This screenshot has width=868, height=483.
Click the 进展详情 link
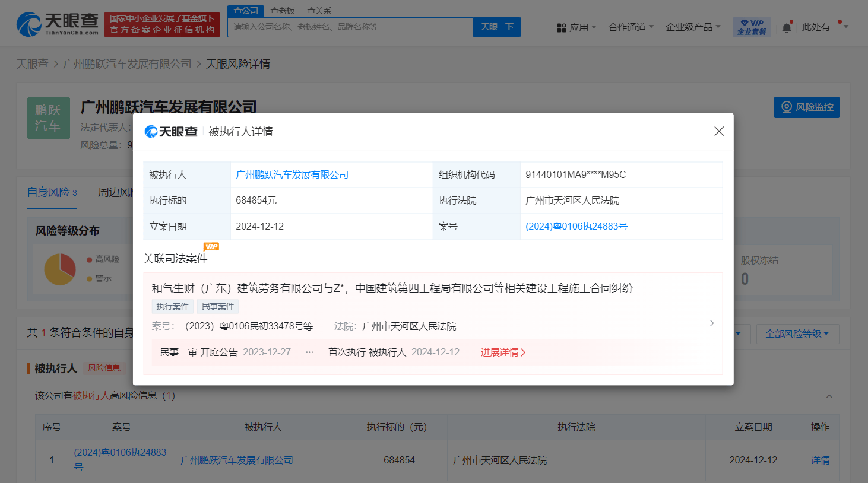tap(503, 352)
